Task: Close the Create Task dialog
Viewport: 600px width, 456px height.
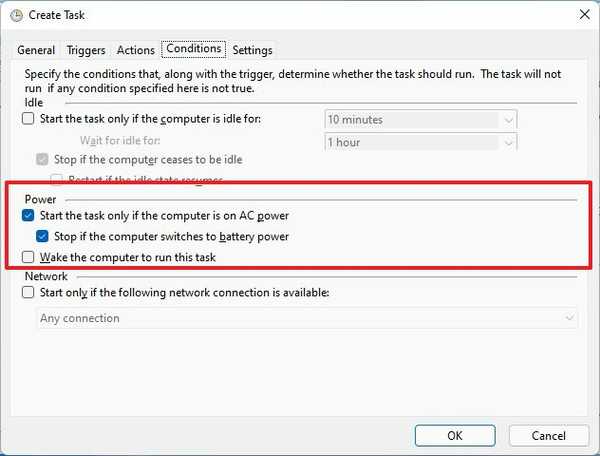Action: point(582,13)
